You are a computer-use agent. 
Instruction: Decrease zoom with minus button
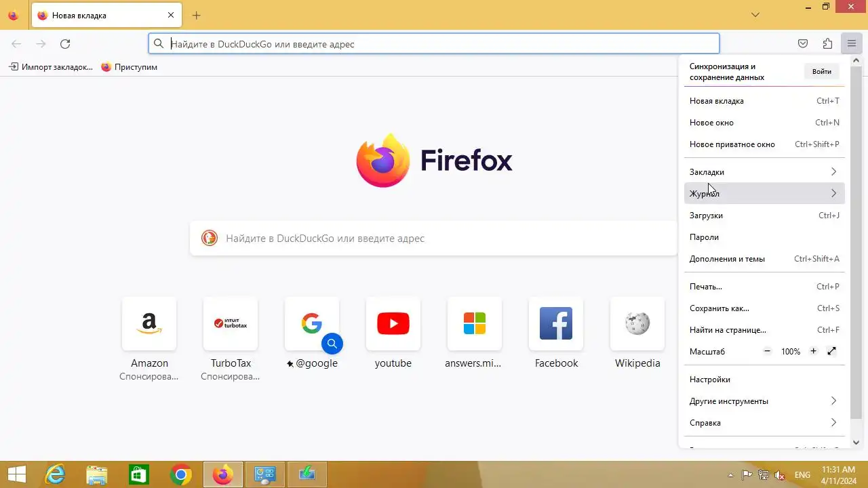pyautogui.click(x=768, y=351)
